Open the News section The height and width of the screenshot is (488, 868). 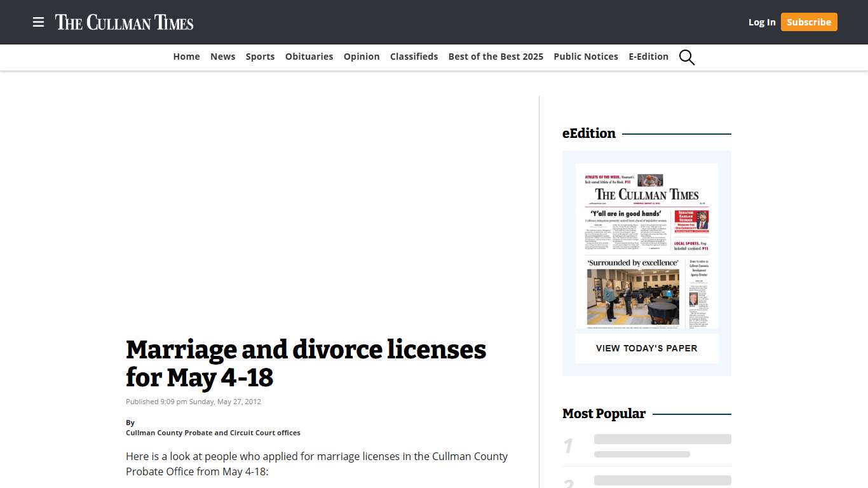(222, 57)
